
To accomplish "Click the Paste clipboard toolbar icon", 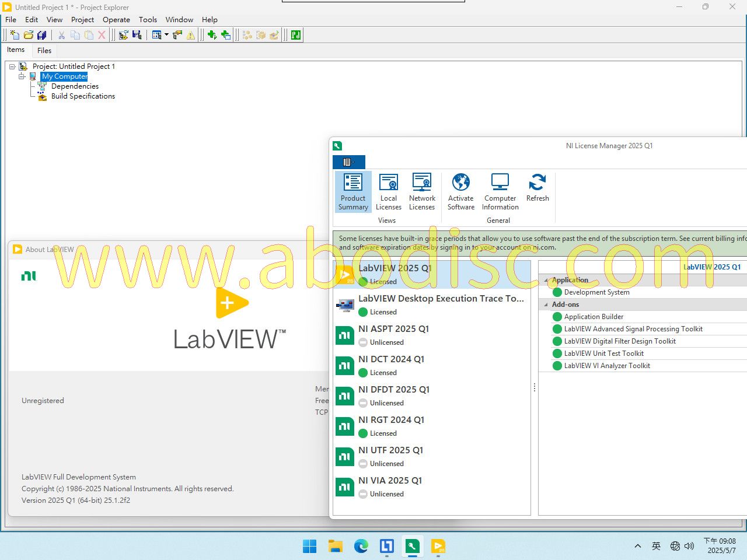I will (x=88, y=35).
